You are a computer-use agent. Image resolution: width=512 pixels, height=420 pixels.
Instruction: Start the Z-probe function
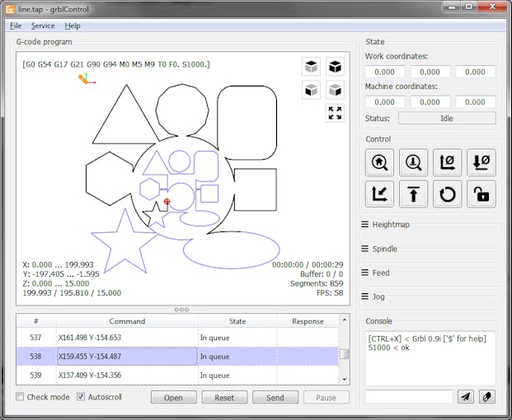(x=414, y=162)
